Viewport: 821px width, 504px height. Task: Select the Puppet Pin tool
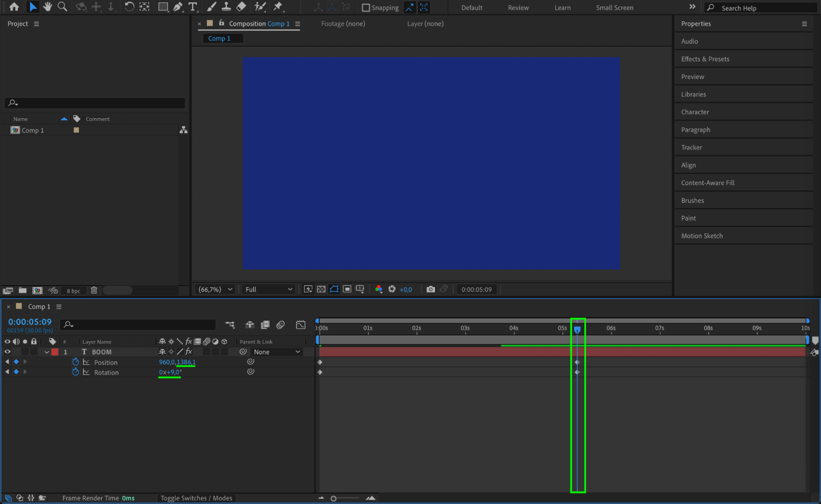pos(278,7)
